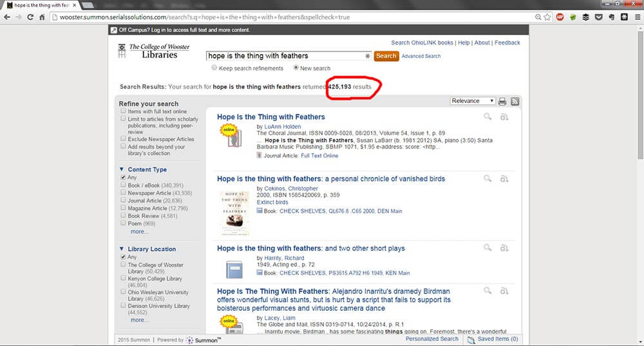Open the Pocket extension icon

[599, 17]
